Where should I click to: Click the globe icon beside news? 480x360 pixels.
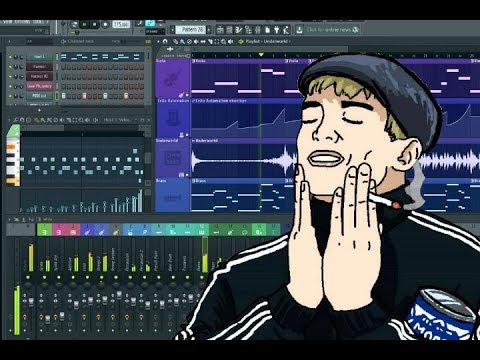point(355,30)
